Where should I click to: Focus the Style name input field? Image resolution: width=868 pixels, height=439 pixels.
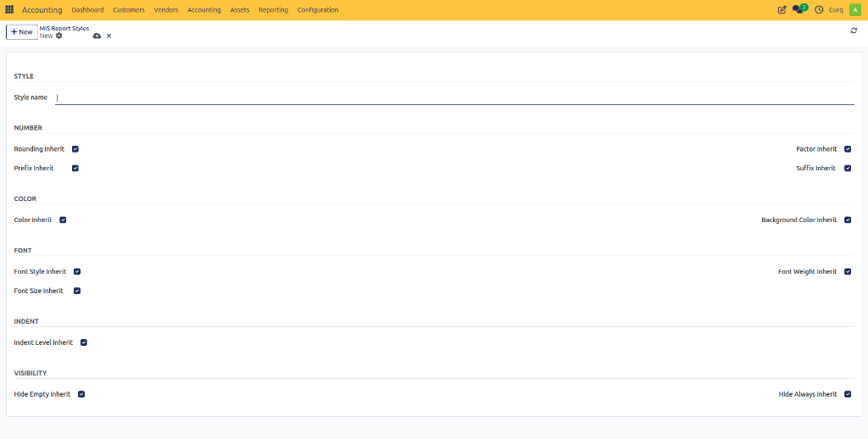454,97
